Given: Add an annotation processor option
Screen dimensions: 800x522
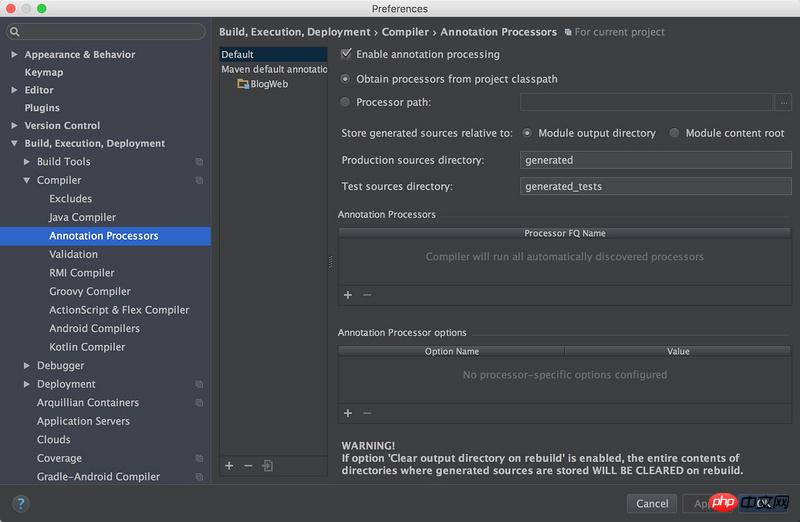Looking at the screenshot, I should click(x=348, y=413).
